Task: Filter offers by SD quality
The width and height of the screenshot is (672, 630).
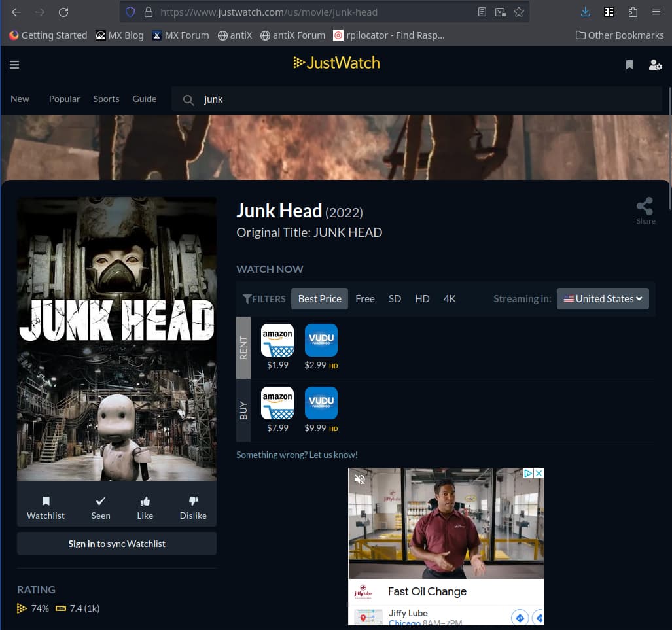Action: pyautogui.click(x=395, y=299)
